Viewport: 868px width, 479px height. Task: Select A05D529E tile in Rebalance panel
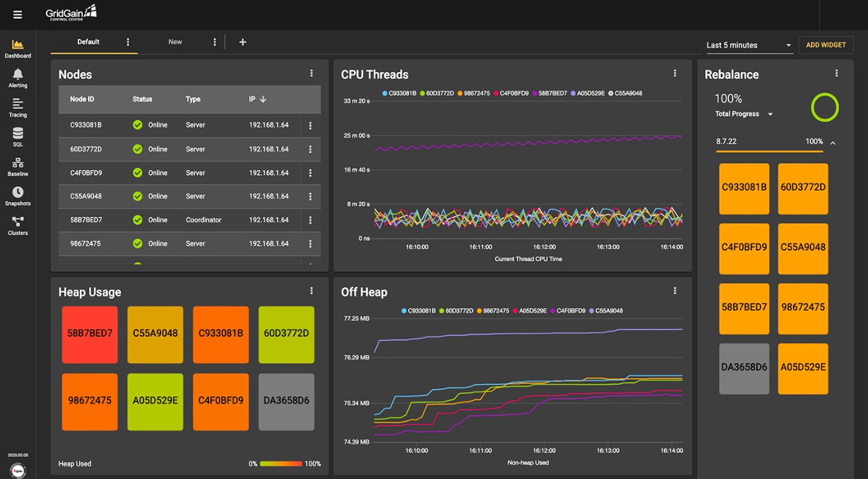(x=803, y=369)
